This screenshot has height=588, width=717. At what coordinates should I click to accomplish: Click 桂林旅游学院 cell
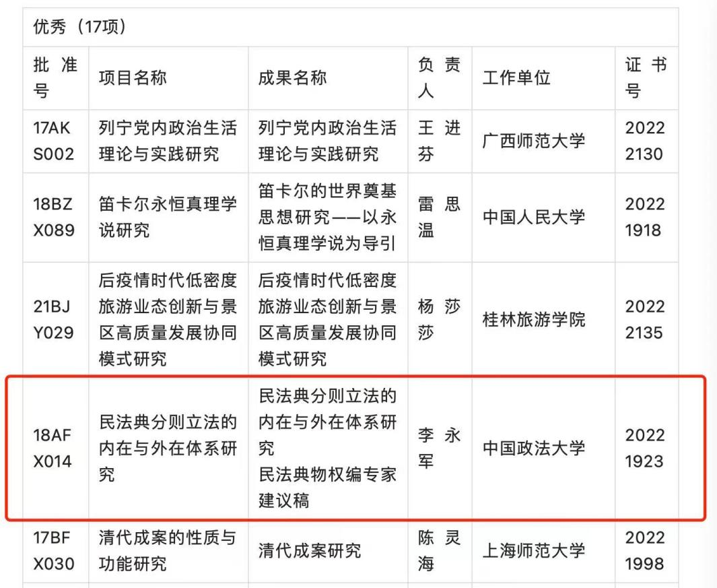pos(534,319)
